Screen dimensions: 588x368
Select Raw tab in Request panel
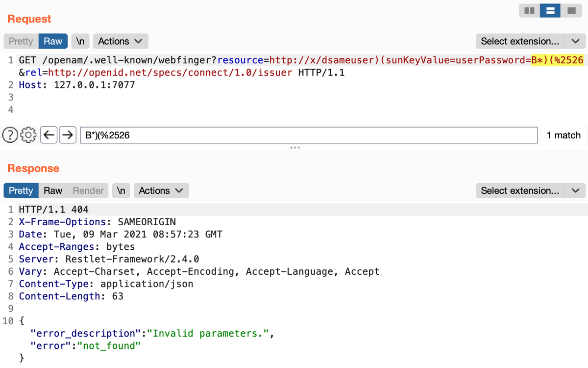(53, 41)
